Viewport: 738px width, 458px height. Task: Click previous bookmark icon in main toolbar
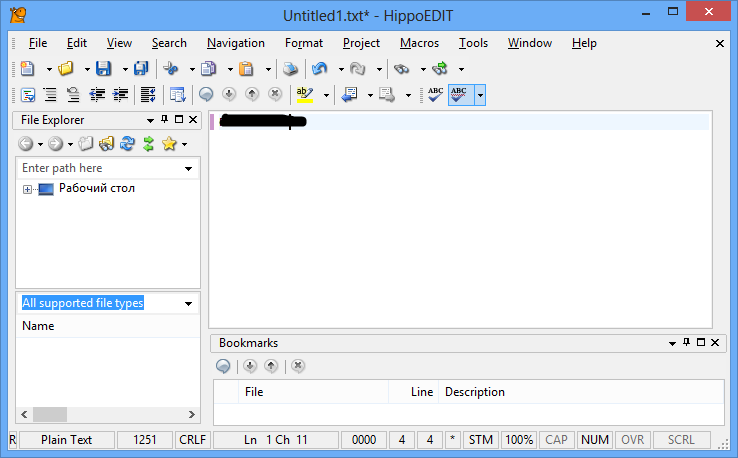point(252,95)
